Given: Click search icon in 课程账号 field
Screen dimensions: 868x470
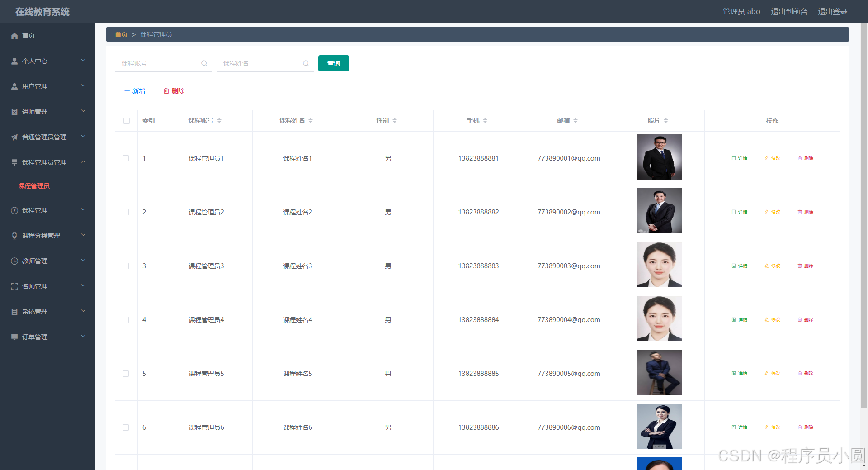Looking at the screenshot, I should click(x=204, y=63).
